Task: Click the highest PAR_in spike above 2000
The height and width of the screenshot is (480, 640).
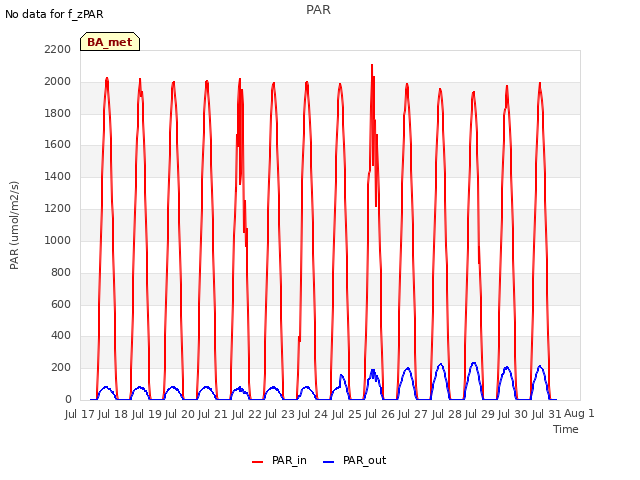Action: pyautogui.click(x=372, y=65)
